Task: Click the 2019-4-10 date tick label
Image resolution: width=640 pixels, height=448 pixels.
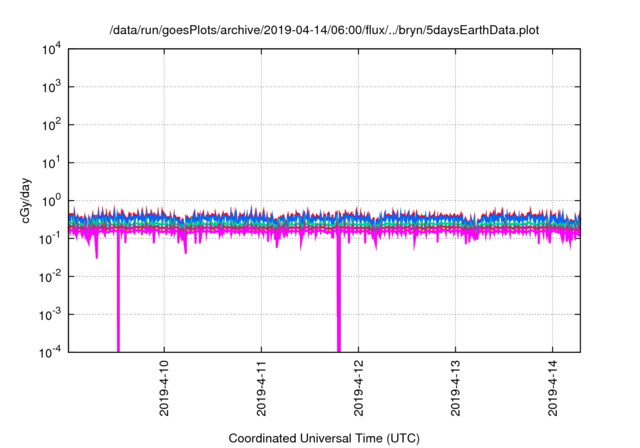Action: click(164, 388)
